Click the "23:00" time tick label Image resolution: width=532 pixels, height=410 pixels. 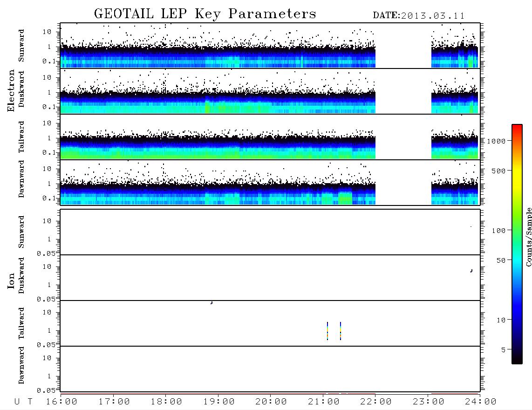click(428, 402)
